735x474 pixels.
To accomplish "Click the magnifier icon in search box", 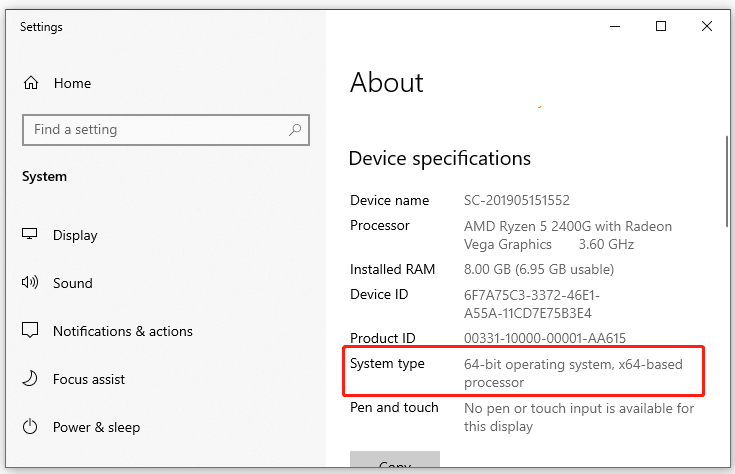I will (295, 129).
